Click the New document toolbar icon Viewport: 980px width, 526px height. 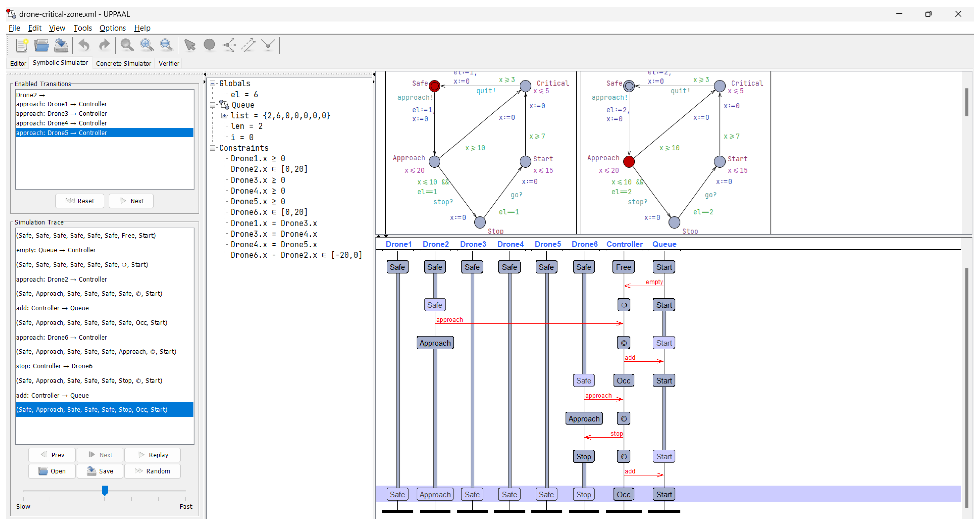pos(22,45)
